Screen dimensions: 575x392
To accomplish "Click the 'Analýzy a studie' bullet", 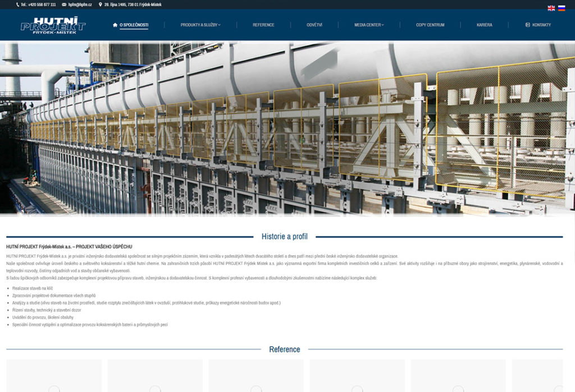I will pyautogui.click(x=147, y=303).
